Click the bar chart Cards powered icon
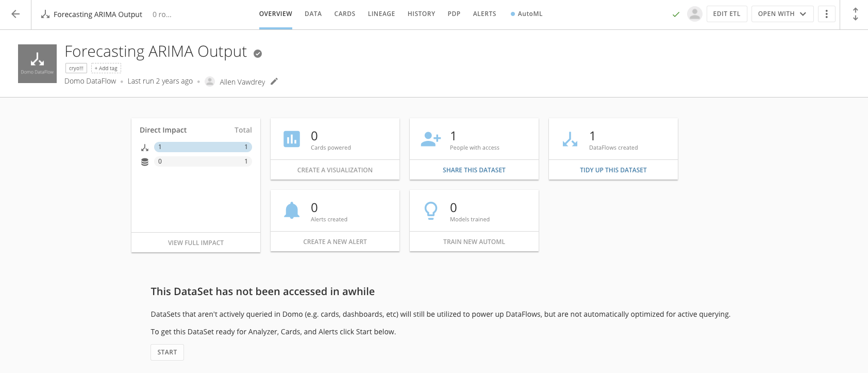Screen dimensions: 868x373 click(x=292, y=139)
